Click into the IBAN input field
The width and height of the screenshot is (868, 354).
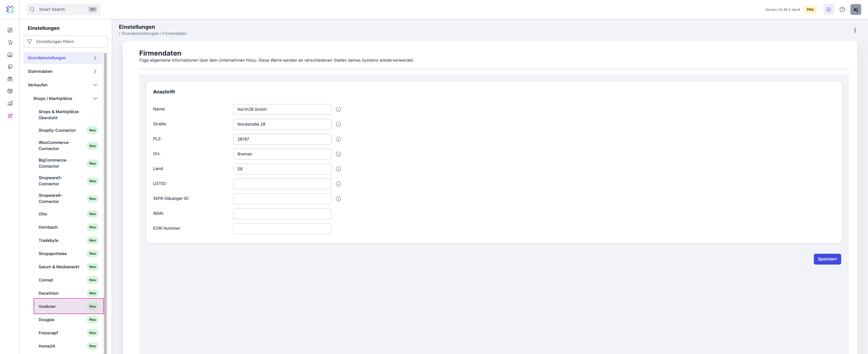click(x=282, y=214)
